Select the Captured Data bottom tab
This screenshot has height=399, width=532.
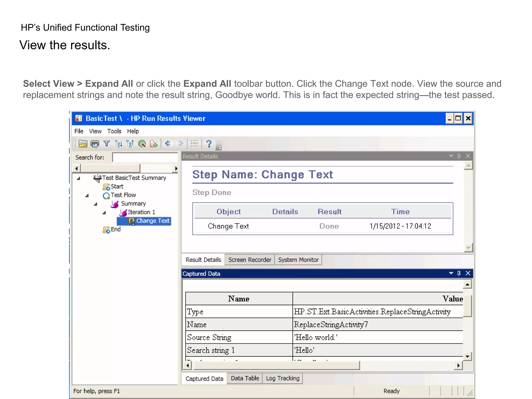pyautogui.click(x=204, y=378)
